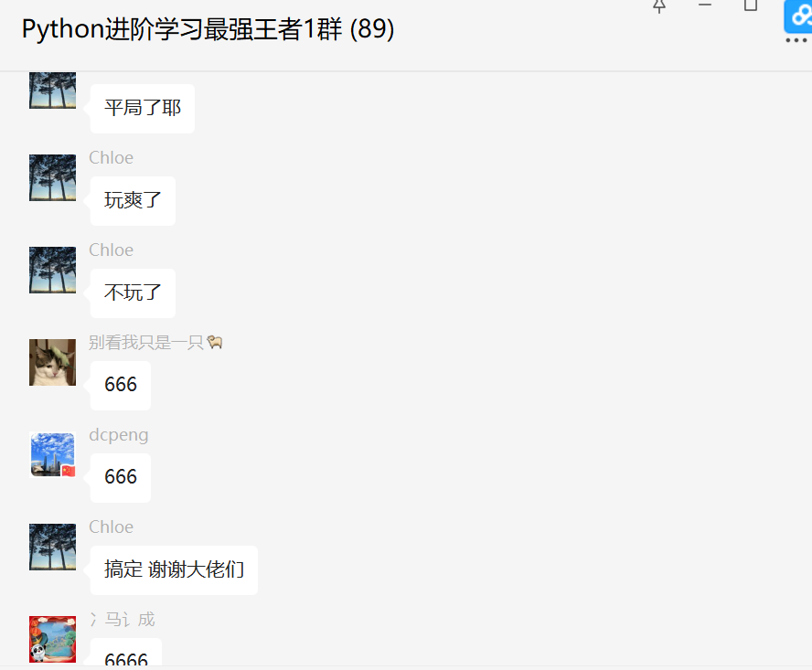Screen dimensions: 812x670
Task: Select the 6666 message bubble
Action: click(126, 653)
